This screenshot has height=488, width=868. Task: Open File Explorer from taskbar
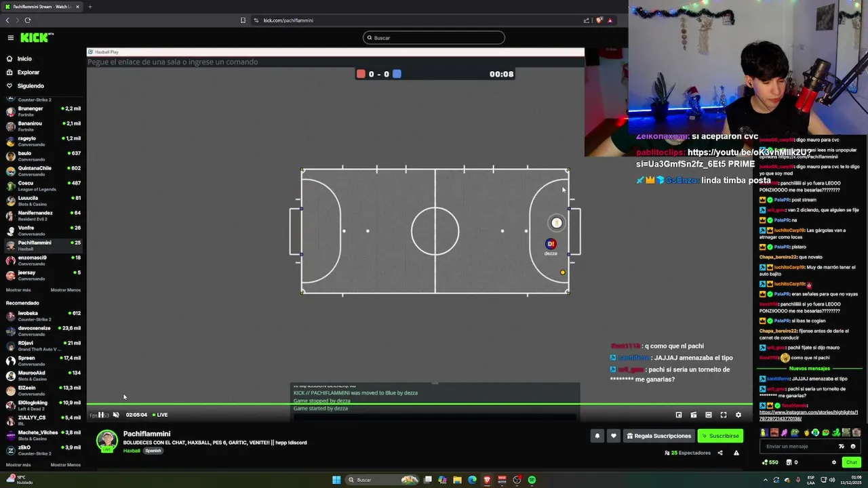[x=457, y=480]
